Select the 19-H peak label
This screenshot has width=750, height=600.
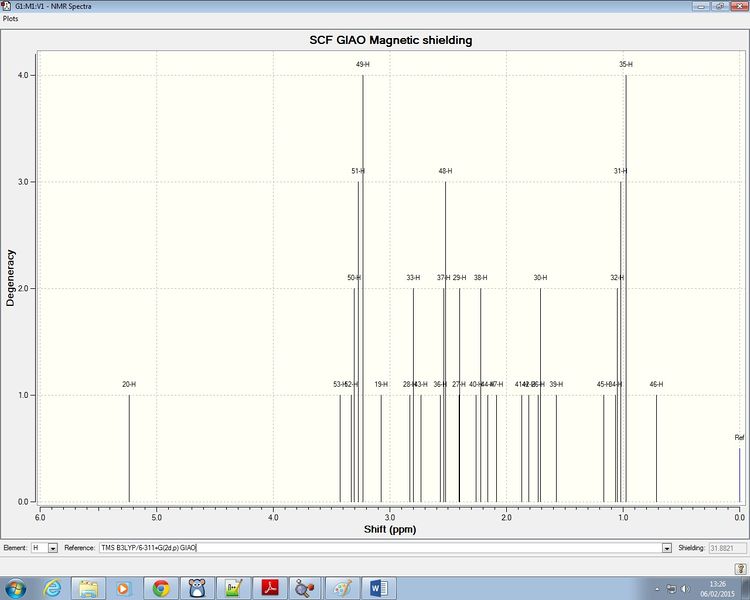coord(381,384)
